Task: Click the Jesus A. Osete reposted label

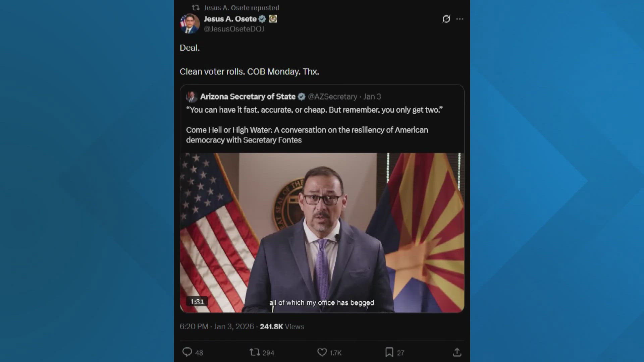Action: point(241,8)
